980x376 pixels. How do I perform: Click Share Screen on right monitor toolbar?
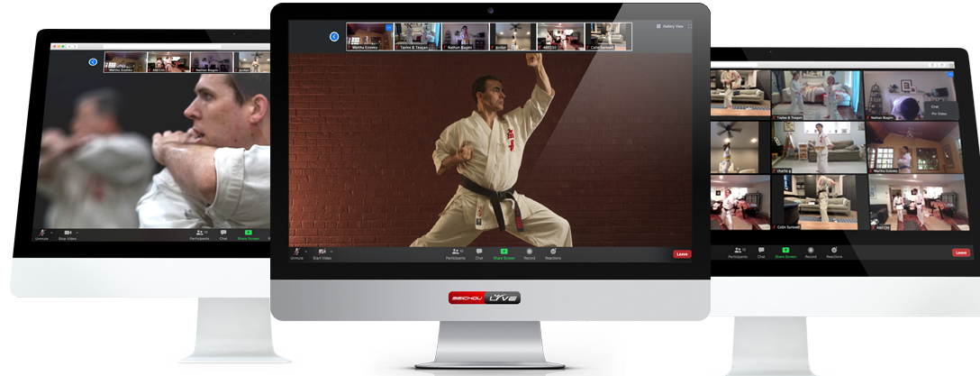click(785, 252)
